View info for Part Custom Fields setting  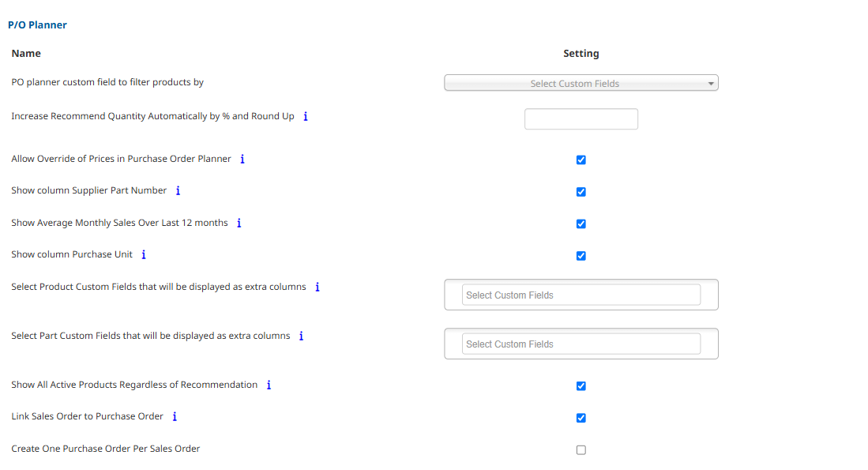[302, 336]
